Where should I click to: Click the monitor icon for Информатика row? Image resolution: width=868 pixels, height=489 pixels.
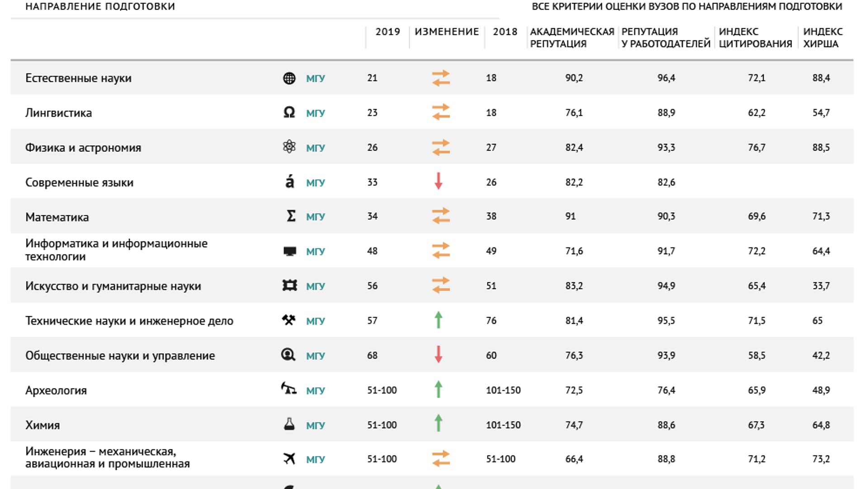pos(289,251)
